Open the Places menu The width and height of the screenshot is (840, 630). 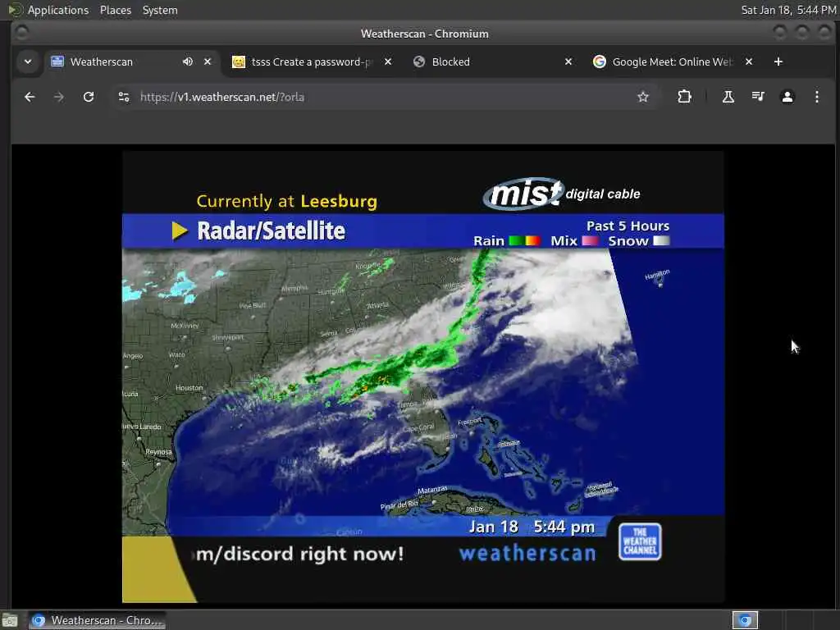[115, 10]
